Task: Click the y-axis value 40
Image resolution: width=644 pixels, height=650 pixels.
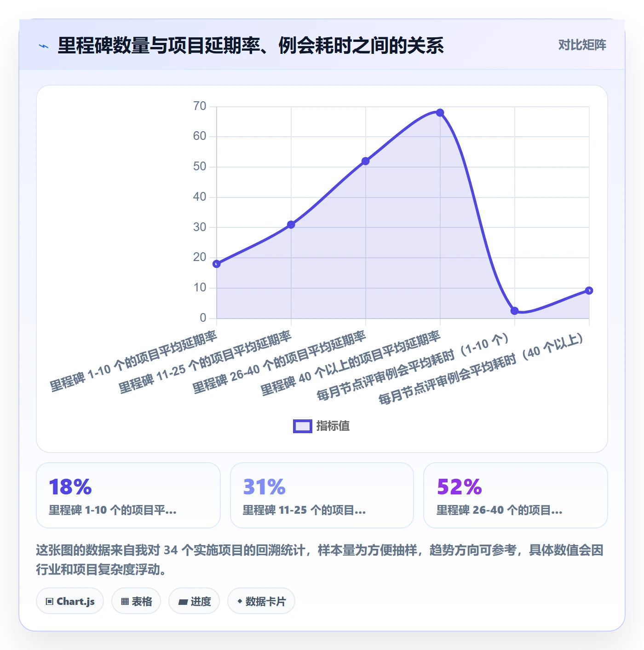Action: click(x=200, y=197)
